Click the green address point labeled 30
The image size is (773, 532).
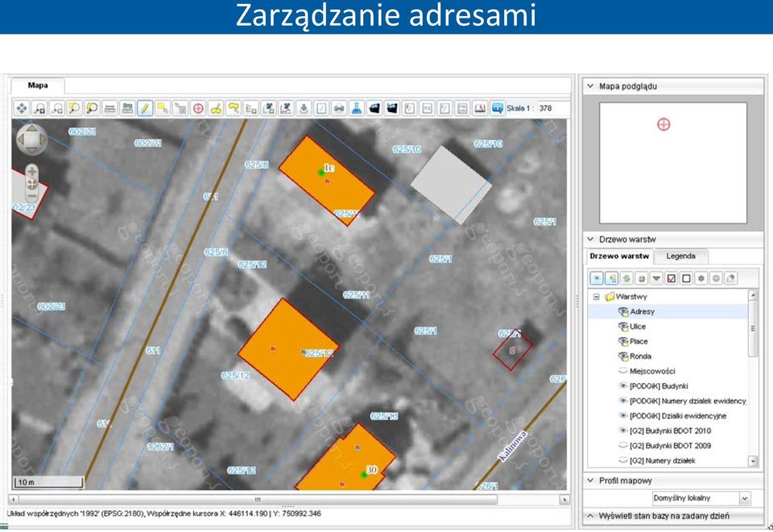click(364, 474)
